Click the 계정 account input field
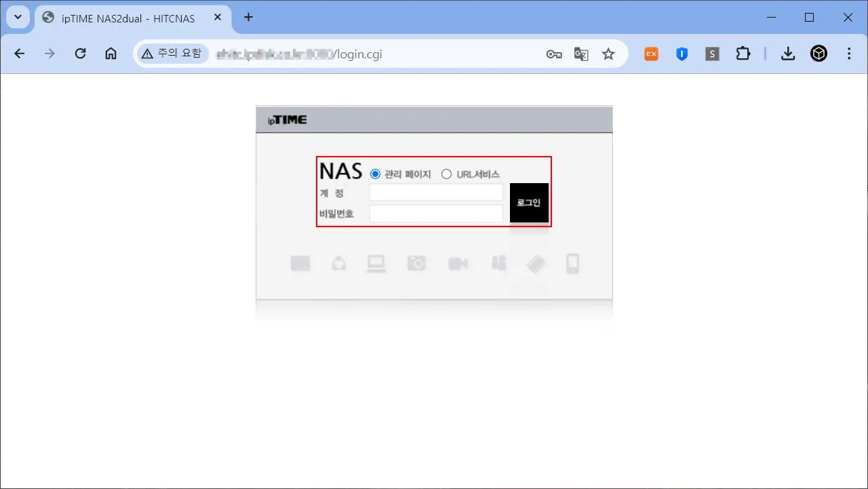Screen dimensions: 868x489 (436, 193)
